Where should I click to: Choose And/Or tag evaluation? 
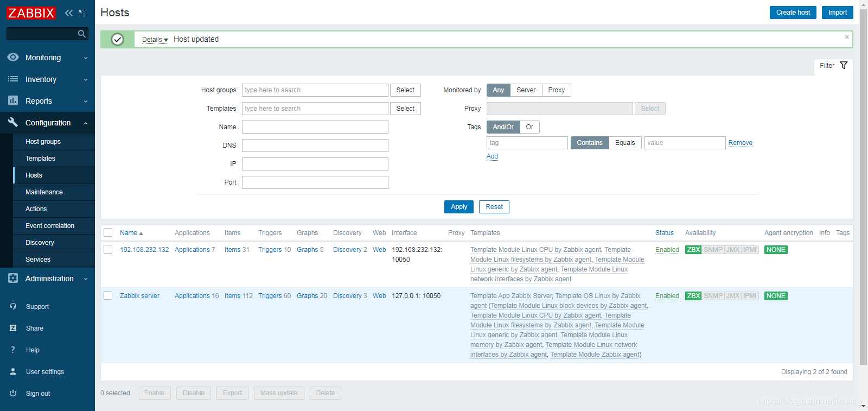click(x=503, y=127)
